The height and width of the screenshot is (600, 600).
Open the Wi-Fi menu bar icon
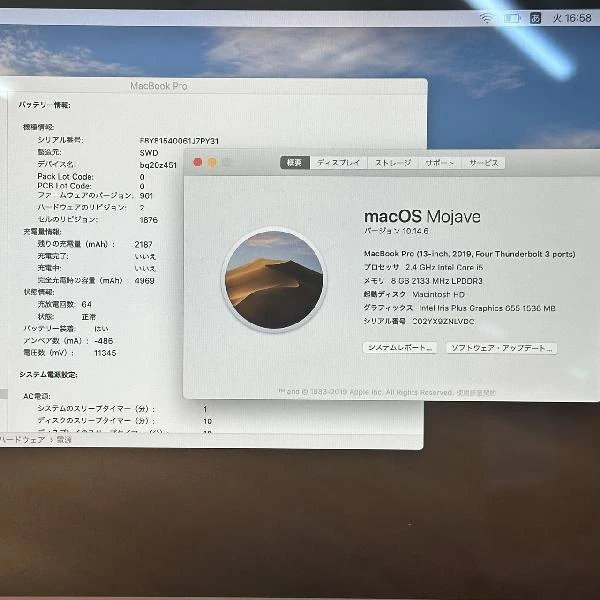pos(486,18)
